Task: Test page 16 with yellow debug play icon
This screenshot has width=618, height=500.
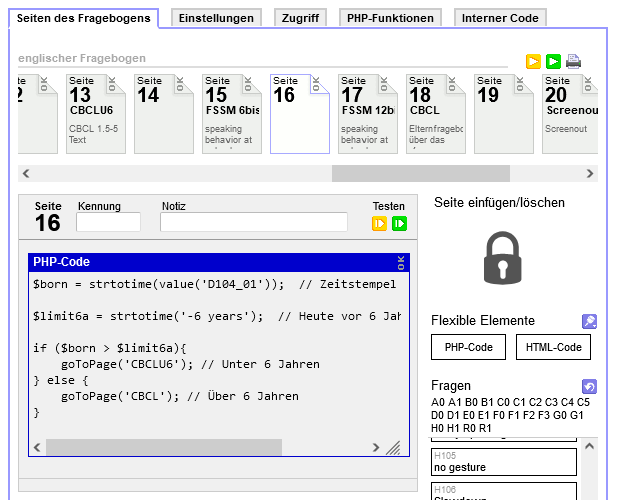Action: [x=379, y=223]
